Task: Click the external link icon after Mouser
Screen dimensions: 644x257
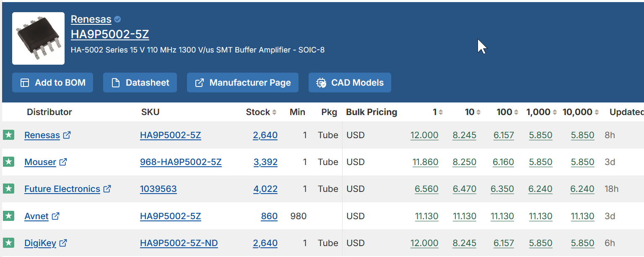Action: point(63,162)
